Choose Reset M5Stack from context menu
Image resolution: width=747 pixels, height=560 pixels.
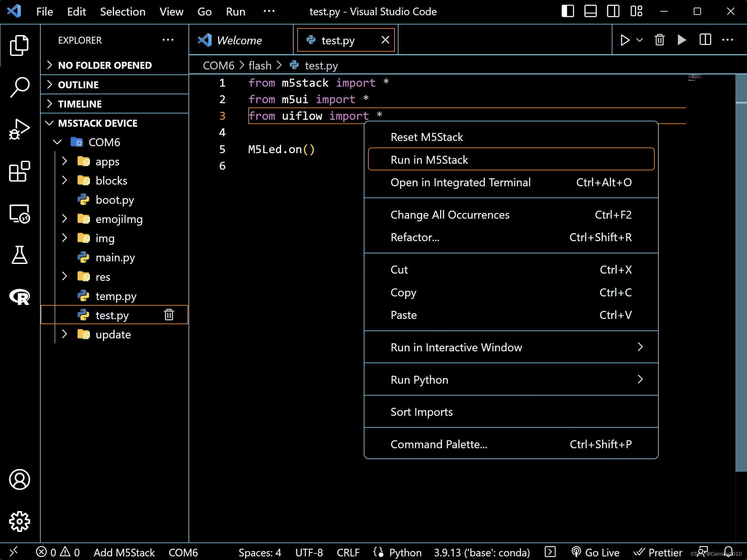(x=511, y=137)
